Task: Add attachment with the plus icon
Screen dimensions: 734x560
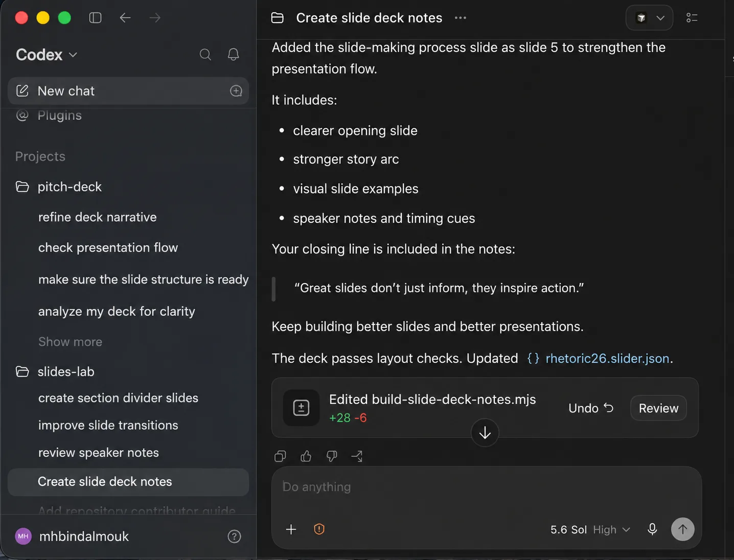Action: (291, 529)
